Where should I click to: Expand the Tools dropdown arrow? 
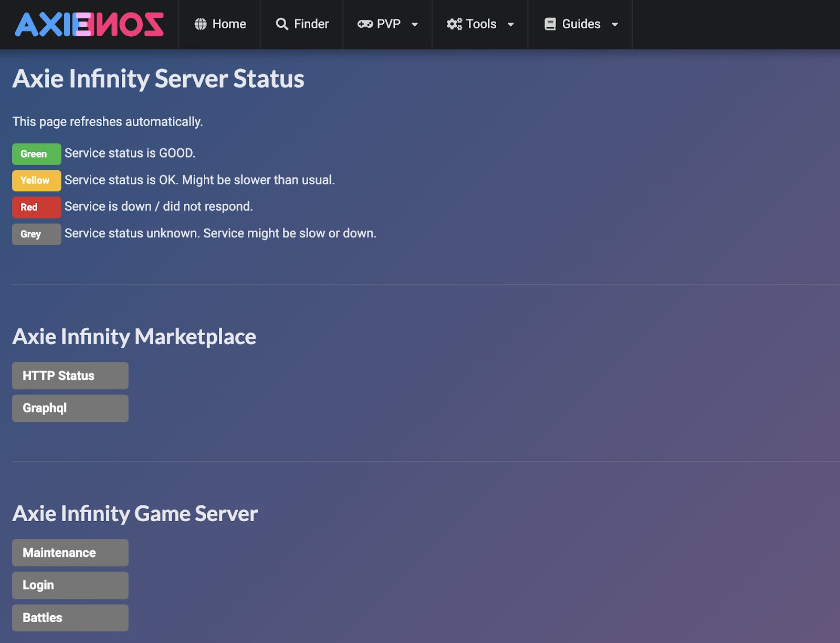(x=511, y=25)
